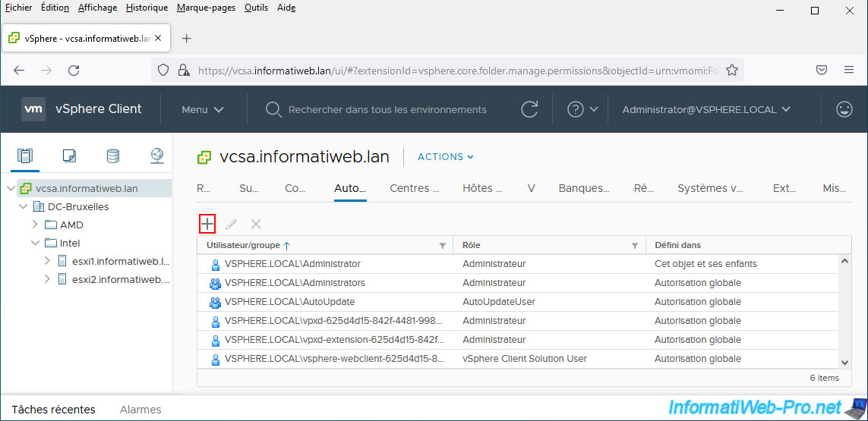The image size is (868, 421).
Task: Select VSPHERE.LOCAL\AutoUpdate row
Action: [517, 302]
